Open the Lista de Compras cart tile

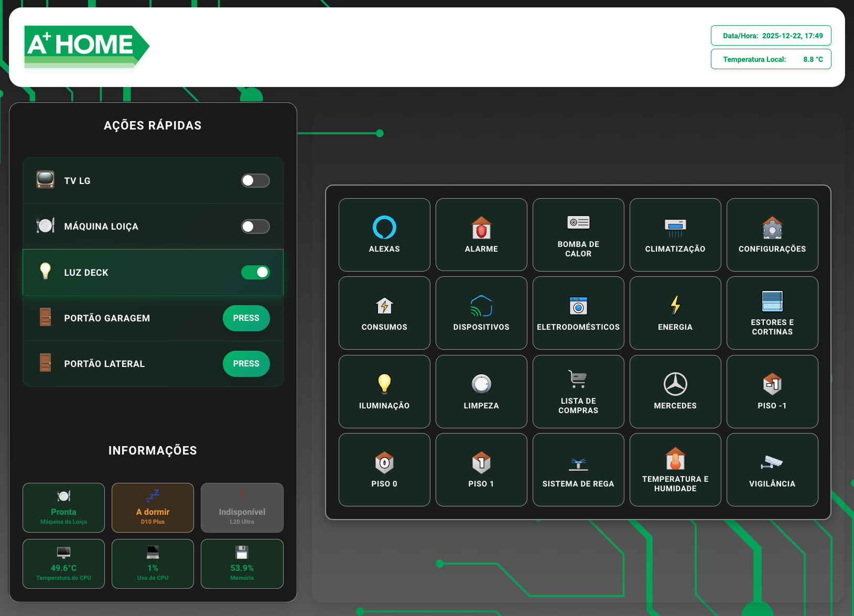(578, 391)
